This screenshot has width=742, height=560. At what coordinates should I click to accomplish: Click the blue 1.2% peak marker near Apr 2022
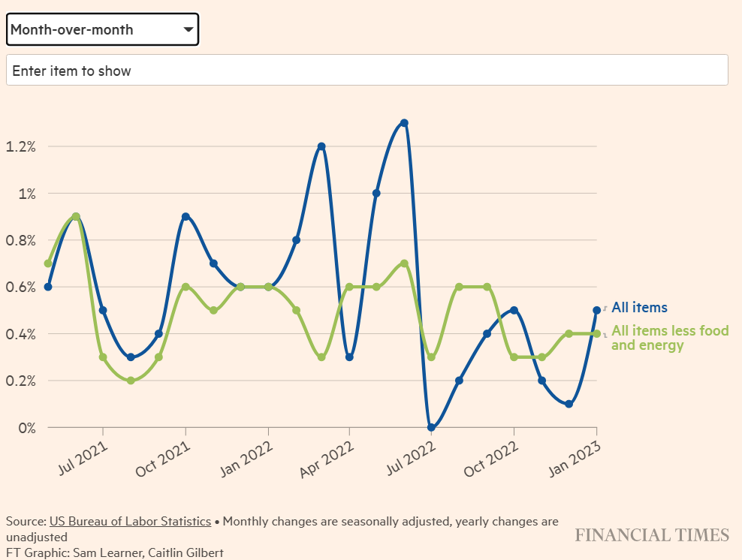coord(321,145)
